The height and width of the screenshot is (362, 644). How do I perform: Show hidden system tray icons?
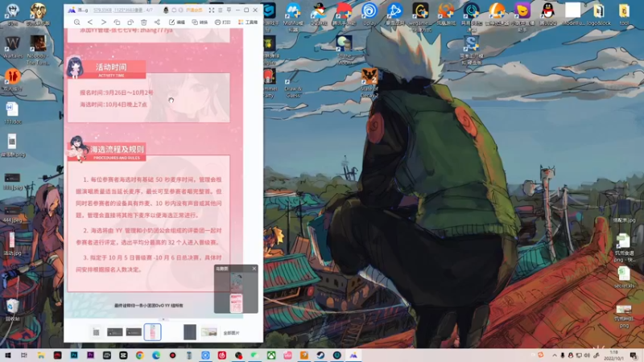(x=555, y=356)
